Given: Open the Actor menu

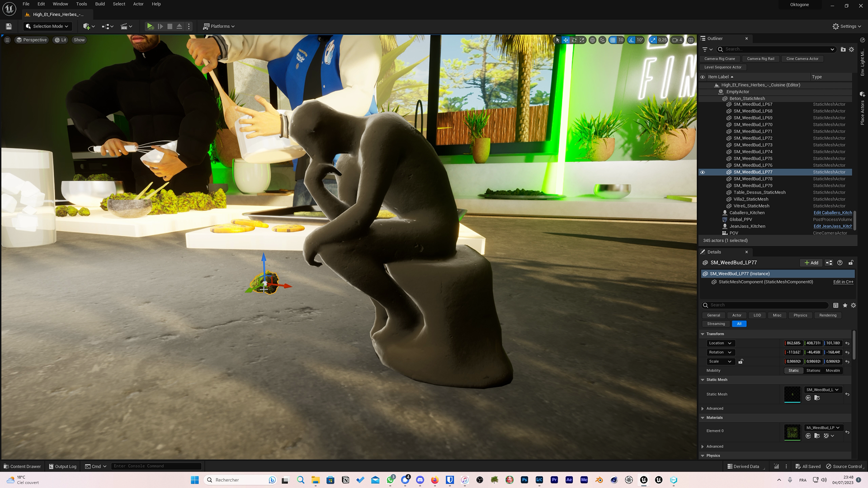Looking at the screenshot, I should coord(138,4).
